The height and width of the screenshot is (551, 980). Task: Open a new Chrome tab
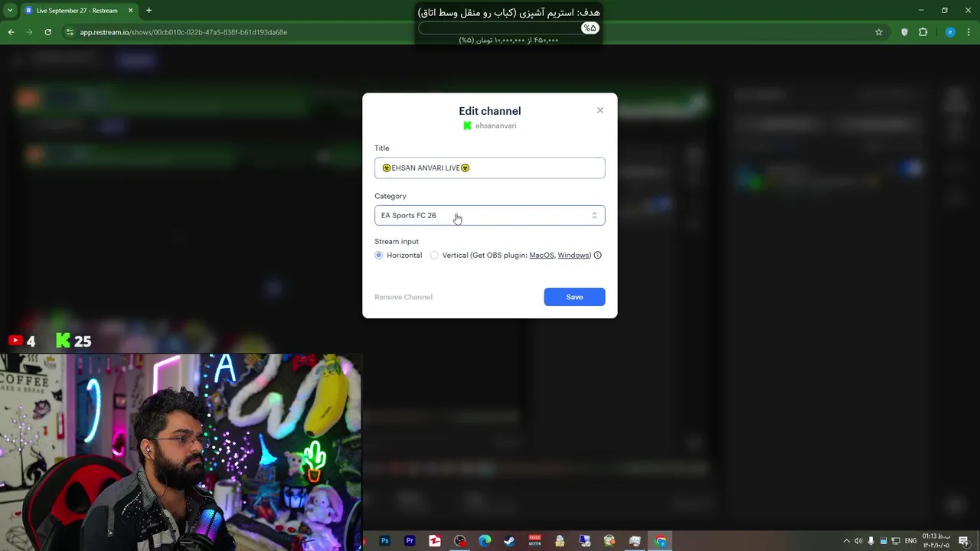pos(149,11)
